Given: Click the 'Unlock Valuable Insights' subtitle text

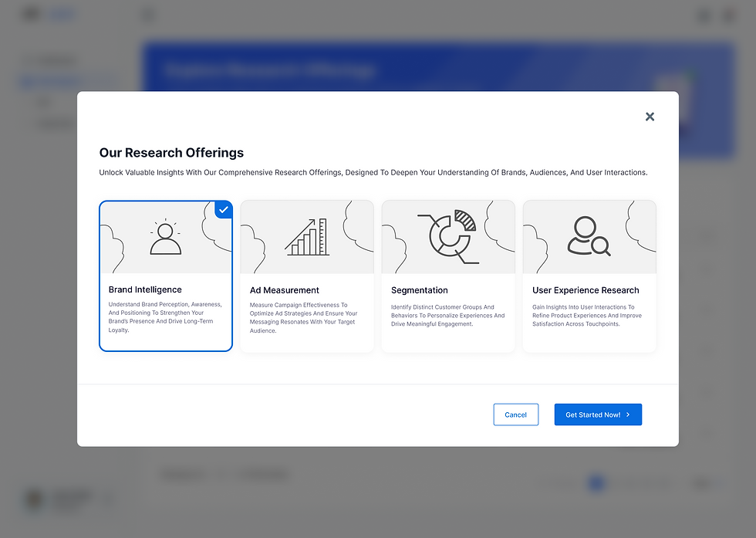Looking at the screenshot, I should 373,172.
